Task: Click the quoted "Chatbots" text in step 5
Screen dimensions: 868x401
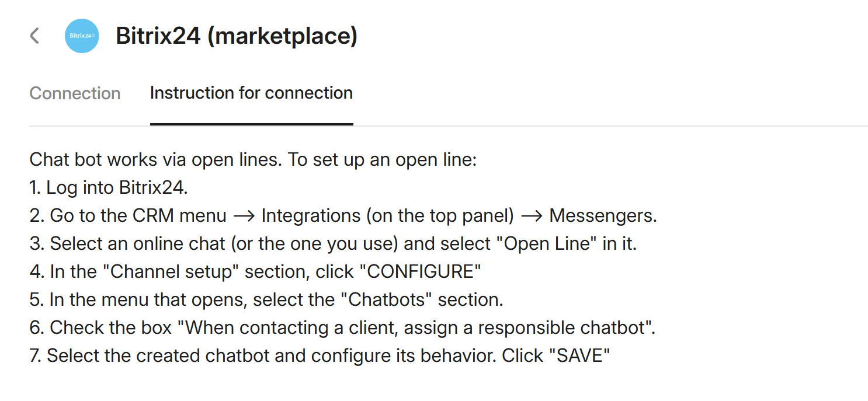Action: (387, 299)
